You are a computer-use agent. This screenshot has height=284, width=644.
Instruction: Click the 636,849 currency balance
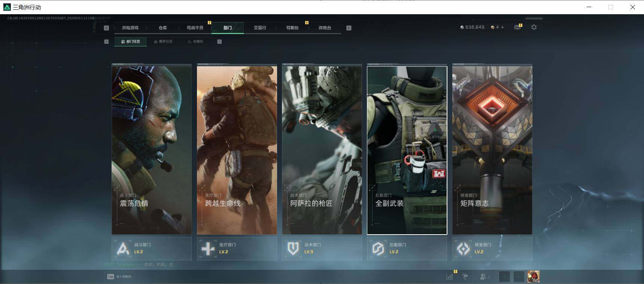[x=475, y=27]
